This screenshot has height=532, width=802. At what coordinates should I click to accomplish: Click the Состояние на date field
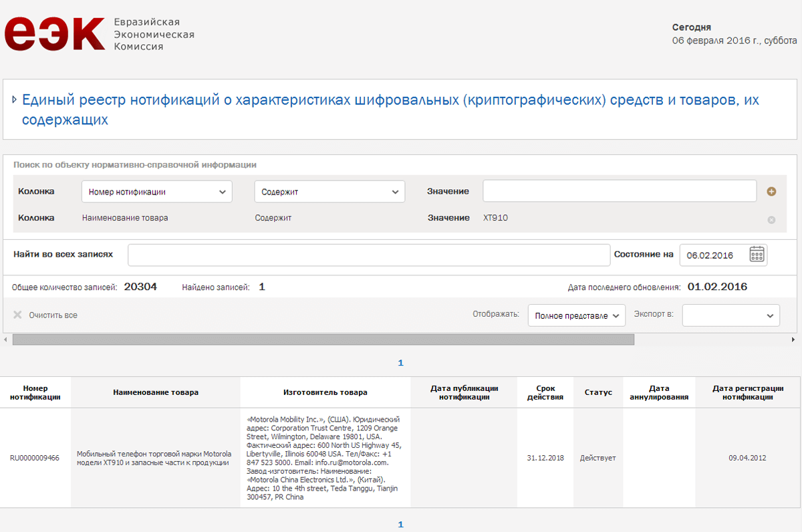click(x=723, y=255)
